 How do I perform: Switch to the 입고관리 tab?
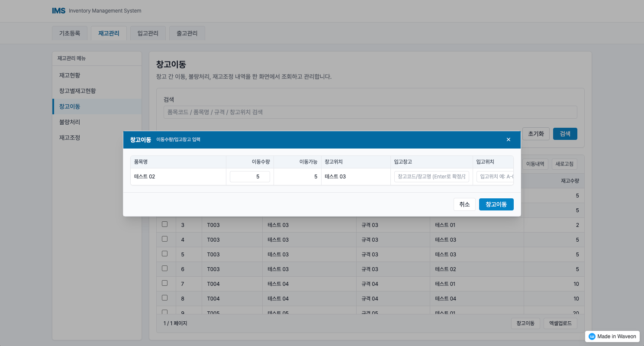pos(148,33)
